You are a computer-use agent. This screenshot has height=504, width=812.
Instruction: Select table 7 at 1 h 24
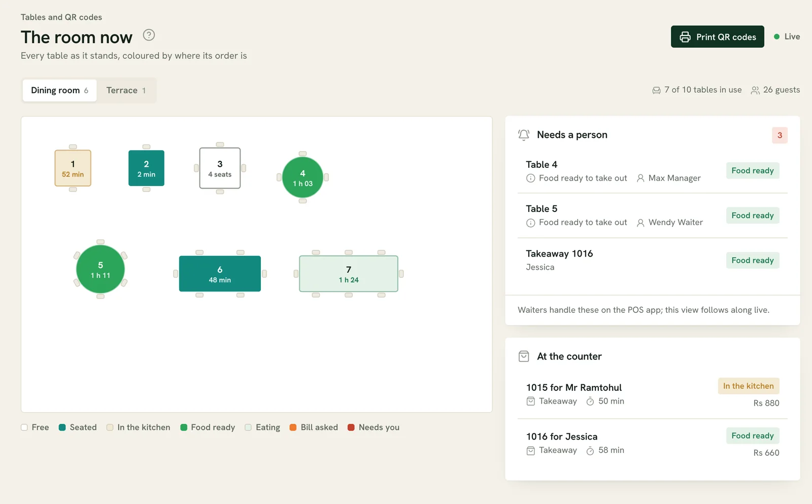[x=349, y=274]
